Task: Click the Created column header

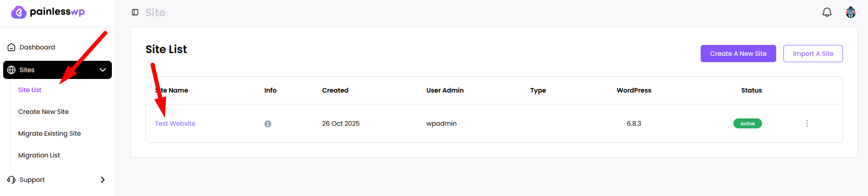Action: 335,90
